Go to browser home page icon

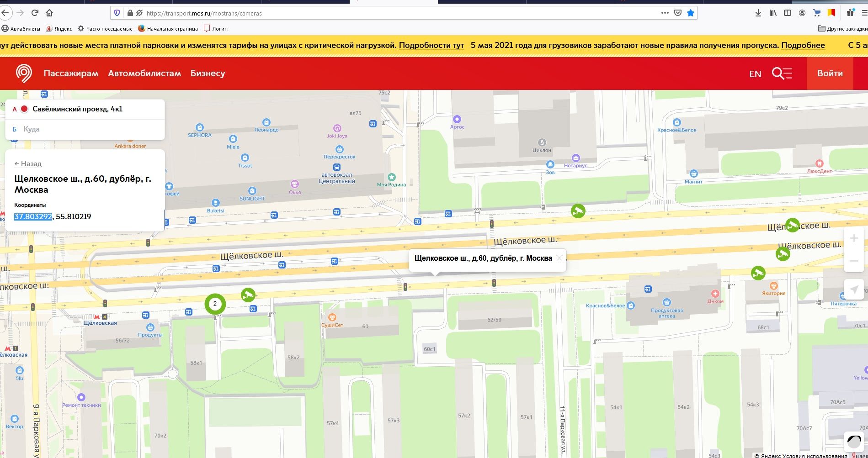point(49,13)
